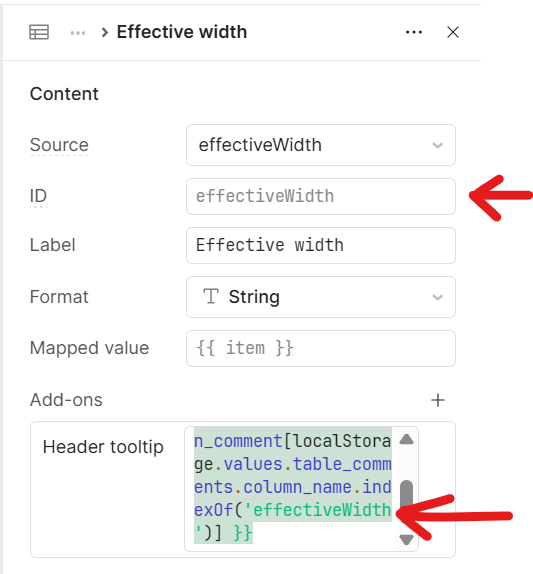The width and height of the screenshot is (533, 574).
Task: Click the Source label with dotted underline
Action: 59,145
